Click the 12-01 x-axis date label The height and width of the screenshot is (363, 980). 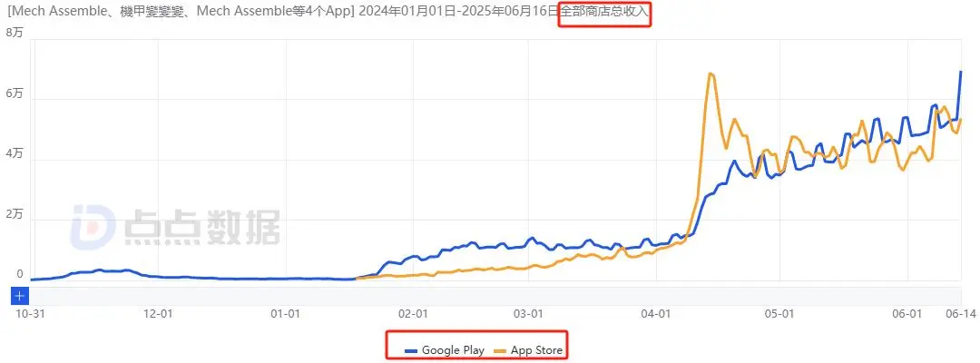(x=159, y=314)
